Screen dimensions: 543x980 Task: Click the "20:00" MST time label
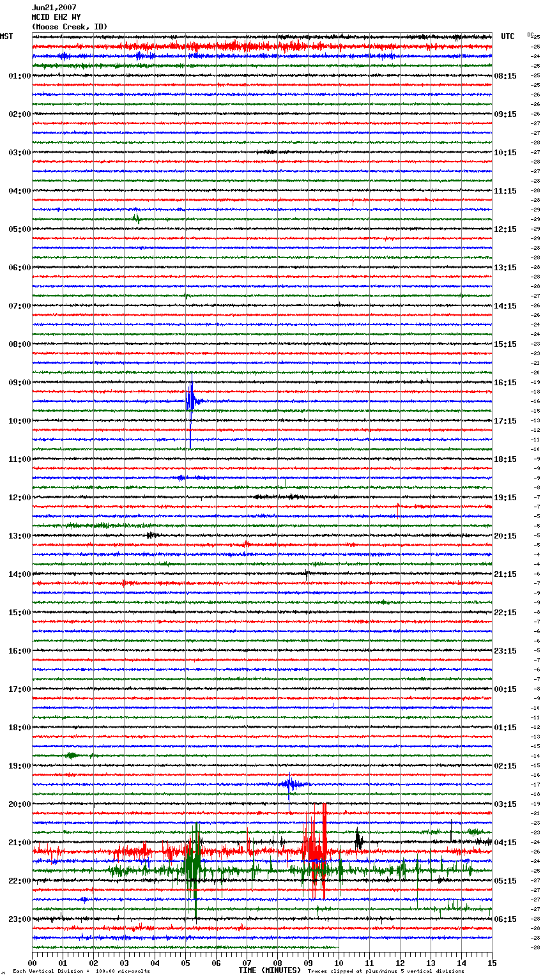click(20, 804)
